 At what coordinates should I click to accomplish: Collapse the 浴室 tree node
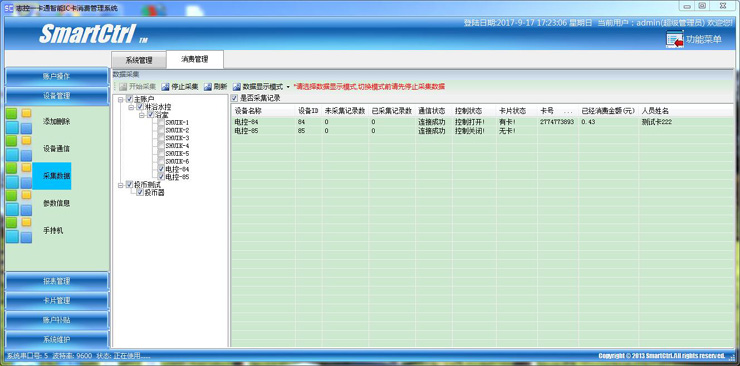tap(143, 115)
